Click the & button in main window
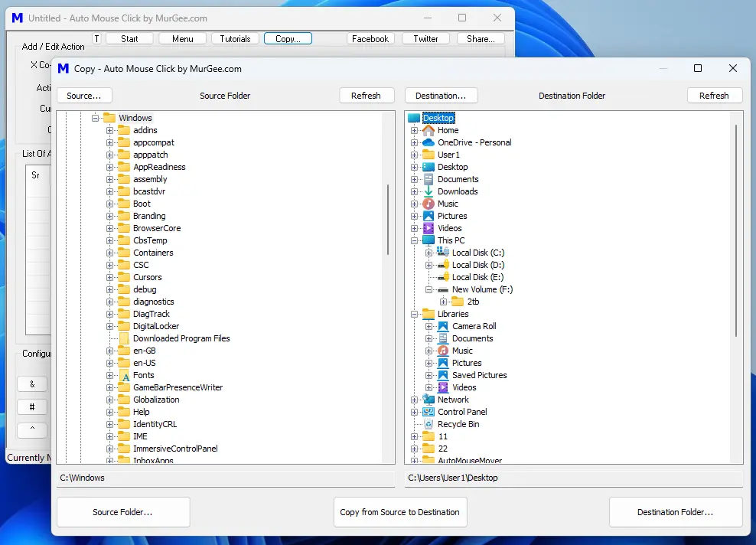Viewport: 756px width, 545px height. pos(32,384)
